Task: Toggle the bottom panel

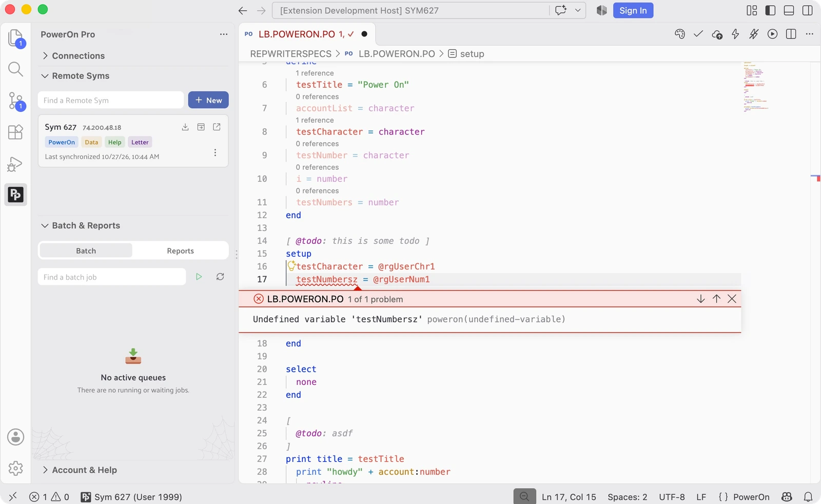Action: [x=789, y=10]
